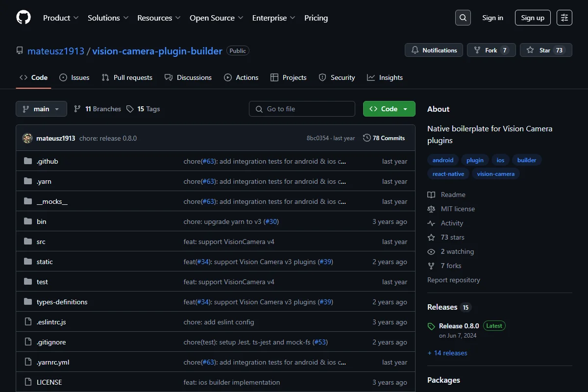
Task: Switch to the Issues tab
Action: [74, 77]
